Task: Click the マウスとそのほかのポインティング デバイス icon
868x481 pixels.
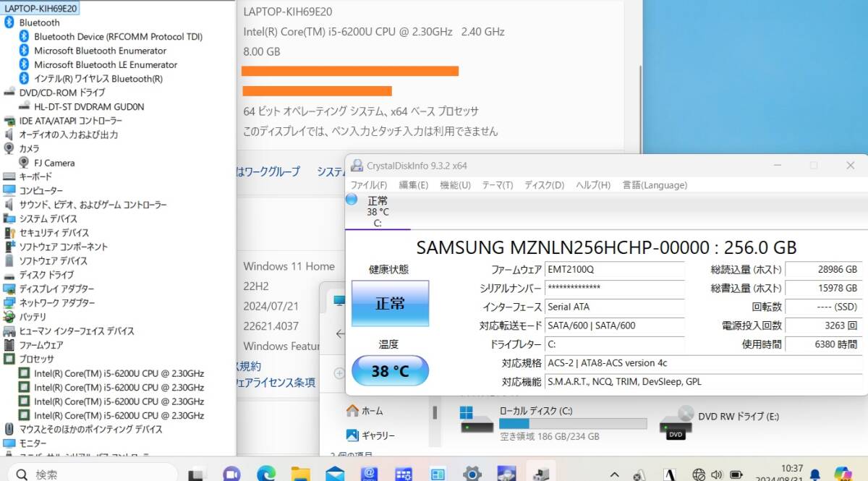Action: [x=9, y=429]
